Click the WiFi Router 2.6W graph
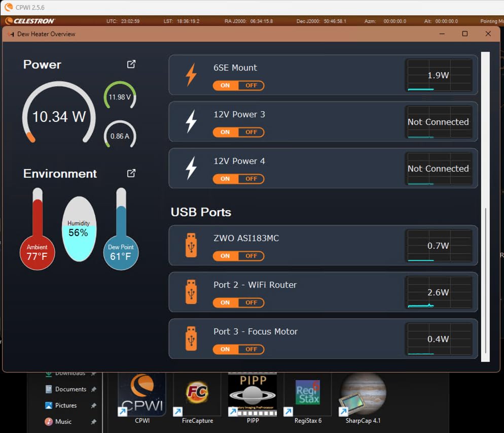 tap(439, 292)
